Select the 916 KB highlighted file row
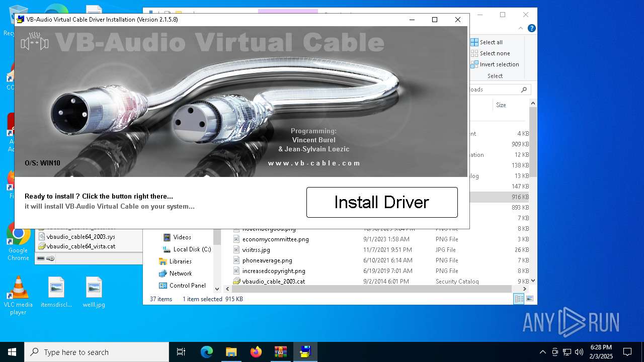Screen dimensions: 644x362 [x=499, y=197]
